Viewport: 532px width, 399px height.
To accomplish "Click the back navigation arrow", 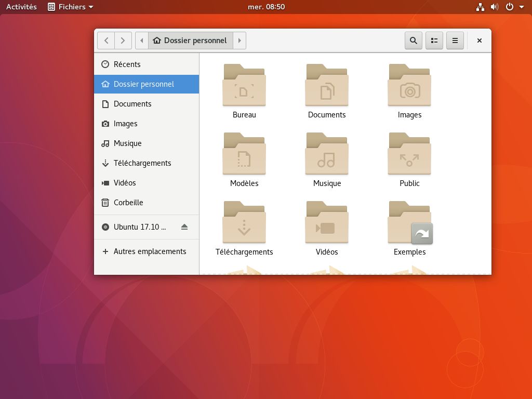I will click(x=106, y=40).
